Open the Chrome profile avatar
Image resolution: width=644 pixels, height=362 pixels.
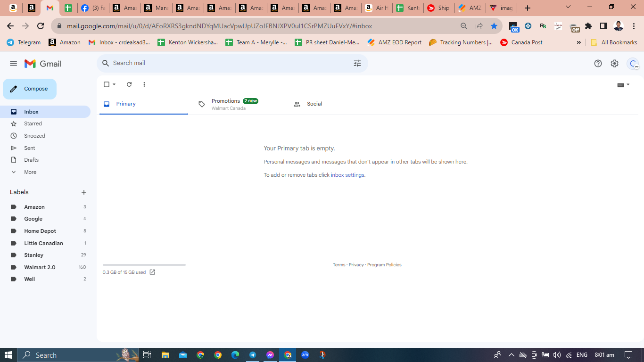coord(619,26)
